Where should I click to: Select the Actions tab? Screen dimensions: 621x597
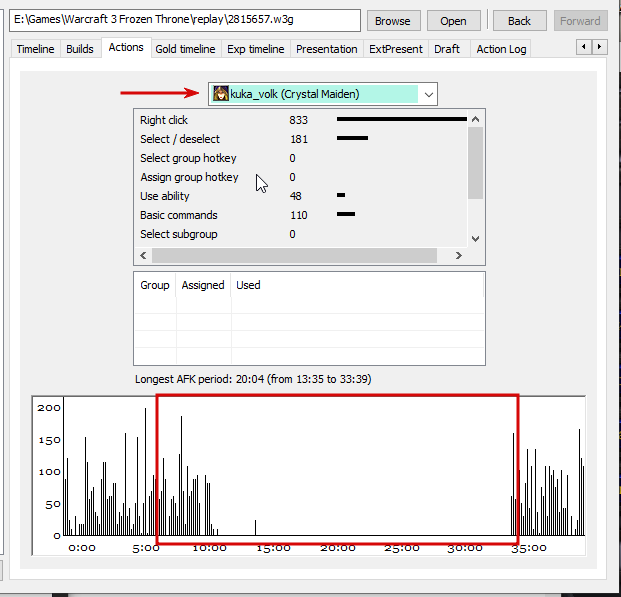pos(126,48)
